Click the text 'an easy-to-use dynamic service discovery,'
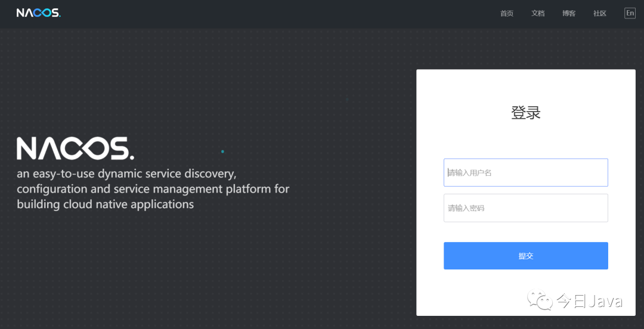This screenshot has height=329, width=644. click(127, 174)
